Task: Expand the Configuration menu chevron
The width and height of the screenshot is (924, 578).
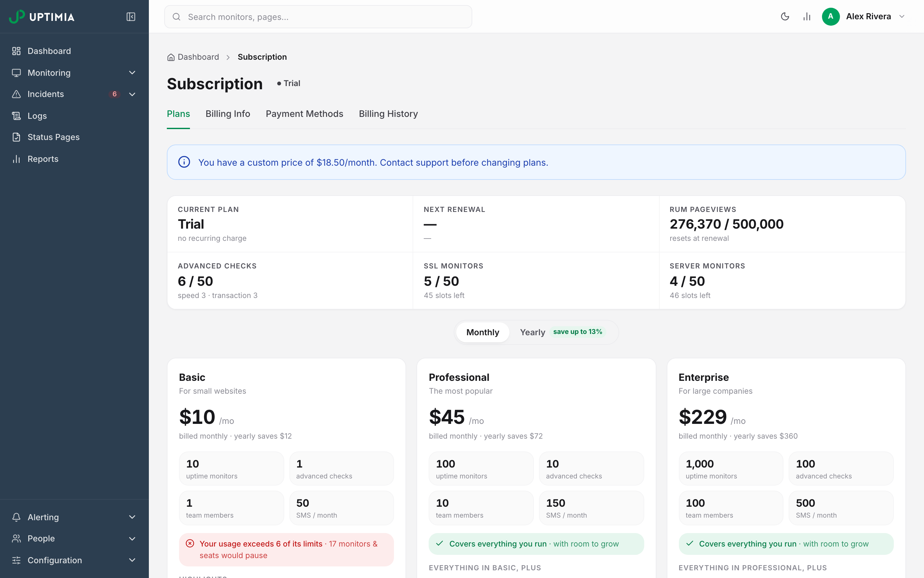Action: (x=132, y=560)
